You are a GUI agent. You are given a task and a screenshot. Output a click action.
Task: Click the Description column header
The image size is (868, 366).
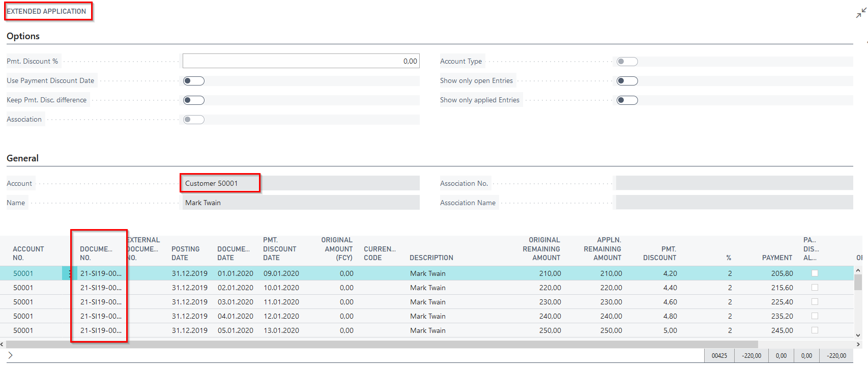point(431,258)
